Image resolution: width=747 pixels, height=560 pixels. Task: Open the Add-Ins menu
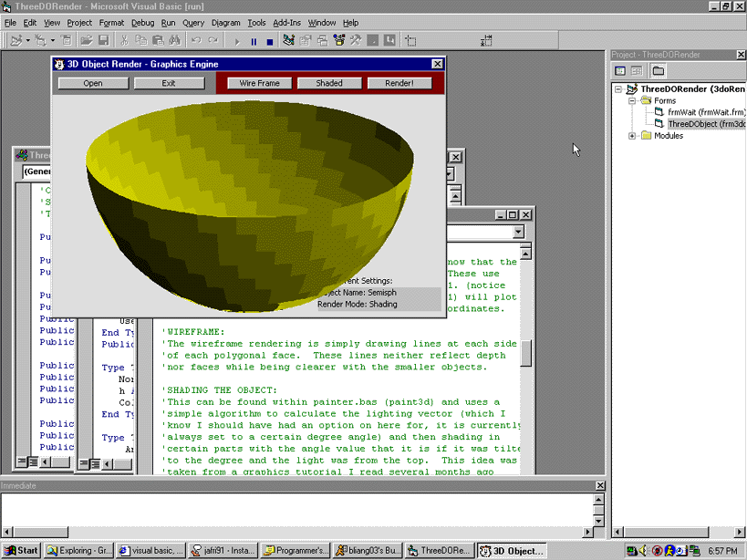click(286, 22)
